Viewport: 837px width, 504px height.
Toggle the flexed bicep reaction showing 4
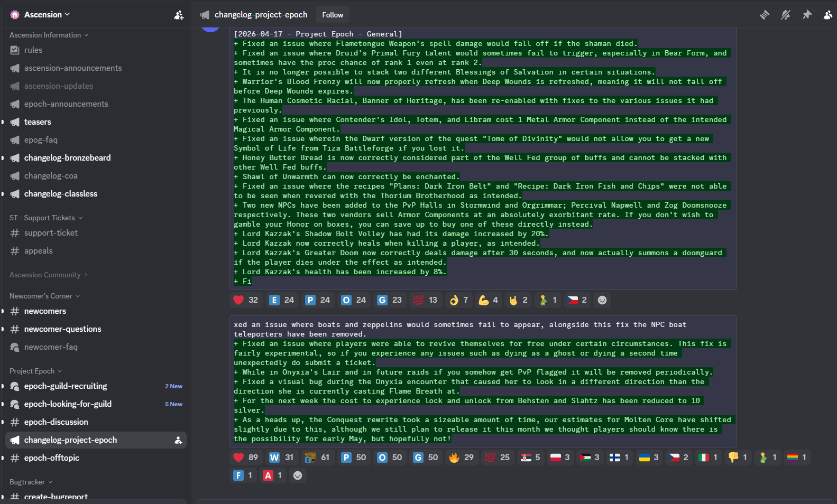[x=488, y=300]
